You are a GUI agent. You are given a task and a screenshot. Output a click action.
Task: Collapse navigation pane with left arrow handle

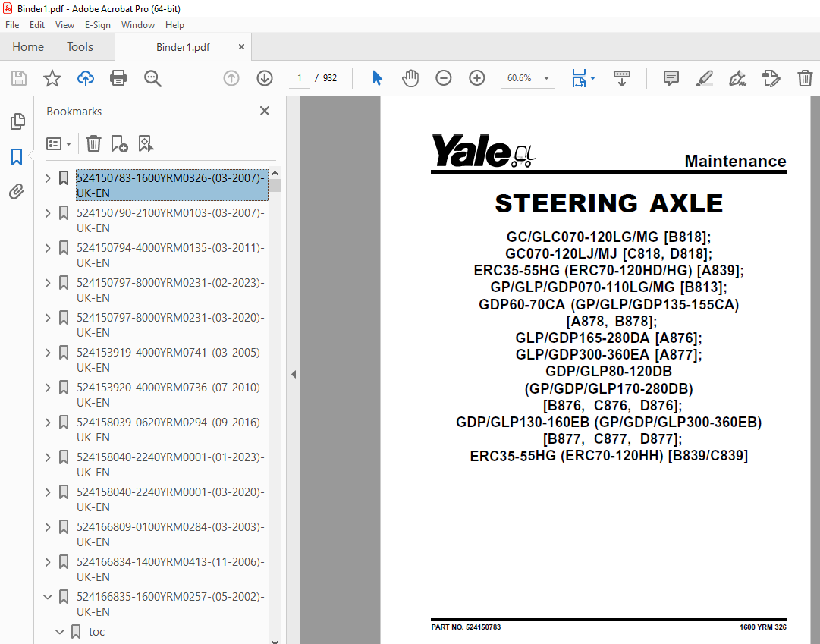coord(294,374)
